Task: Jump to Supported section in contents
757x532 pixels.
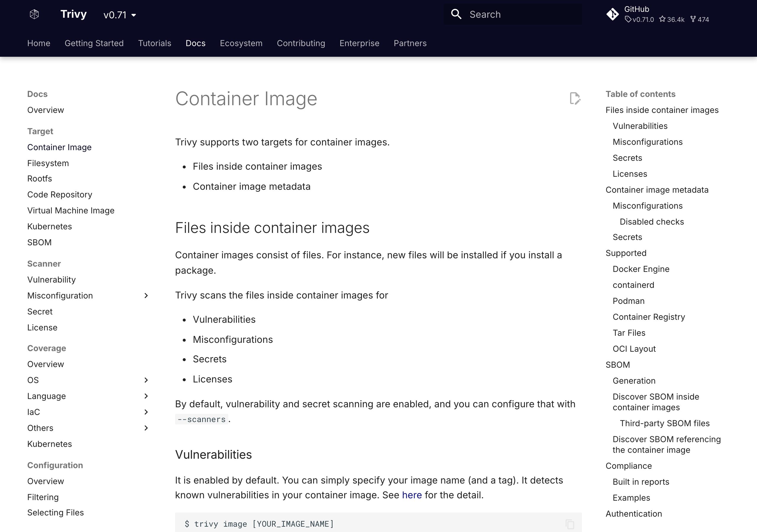Action: click(x=626, y=253)
